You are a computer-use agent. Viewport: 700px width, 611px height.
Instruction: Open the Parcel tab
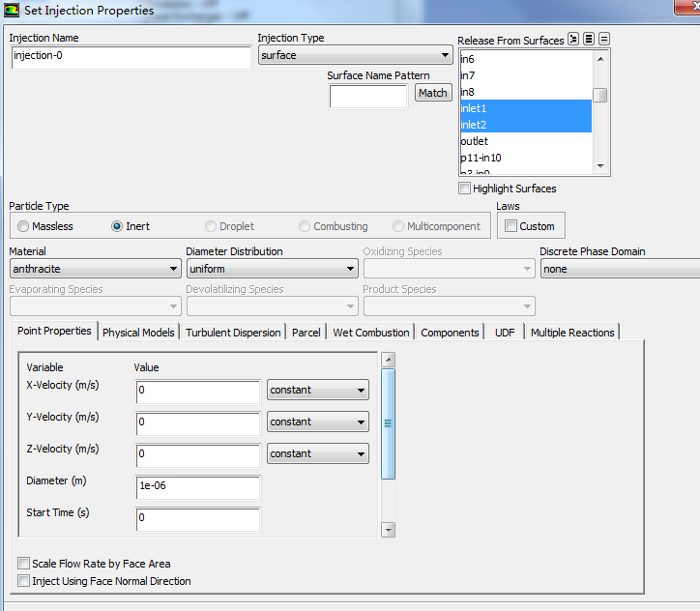coord(306,333)
